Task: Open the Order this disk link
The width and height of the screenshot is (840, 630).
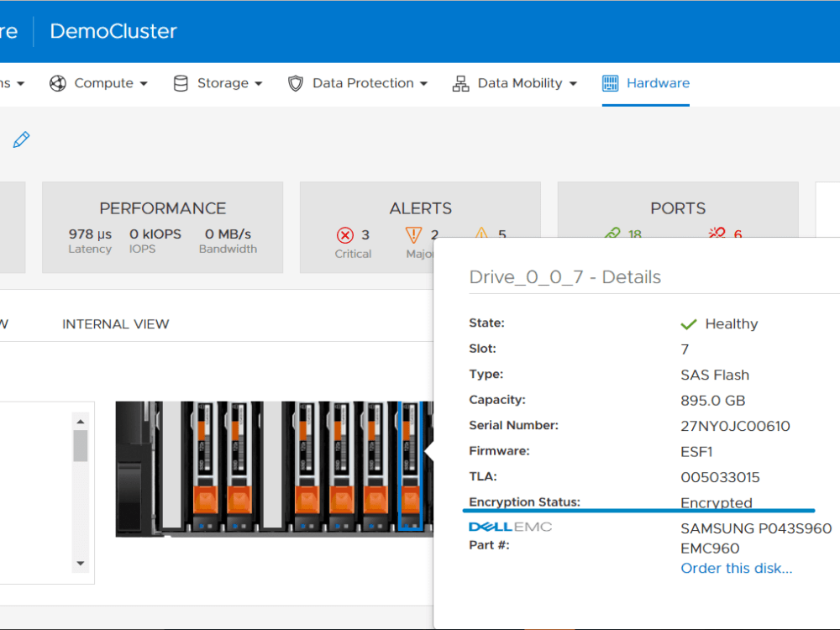Action: 736,568
